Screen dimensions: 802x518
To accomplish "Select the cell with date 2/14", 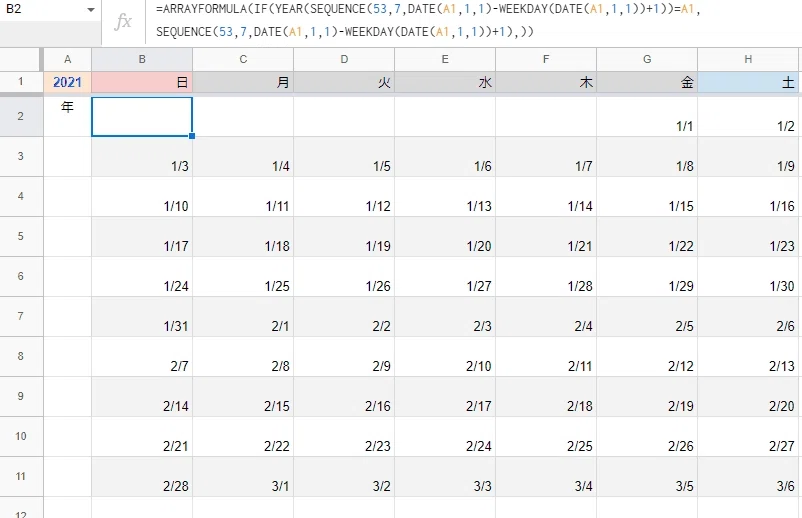I will pyautogui.click(x=142, y=396).
